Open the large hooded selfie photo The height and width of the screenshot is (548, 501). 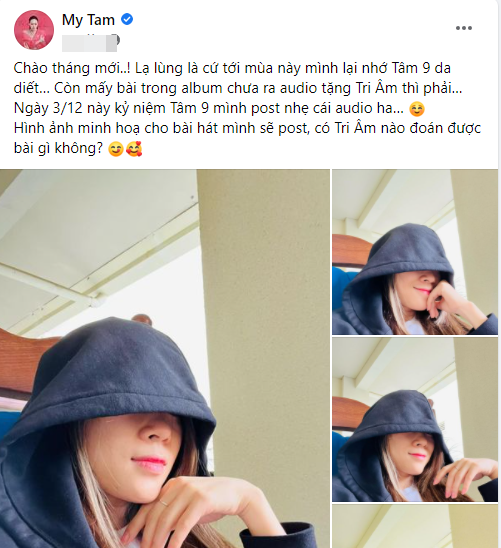click(165, 359)
